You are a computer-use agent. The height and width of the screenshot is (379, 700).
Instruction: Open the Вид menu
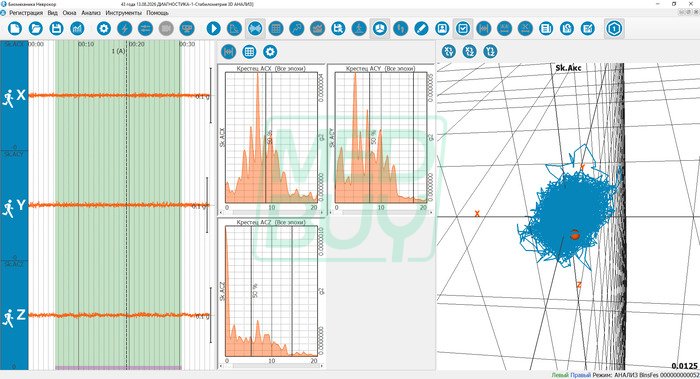53,13
